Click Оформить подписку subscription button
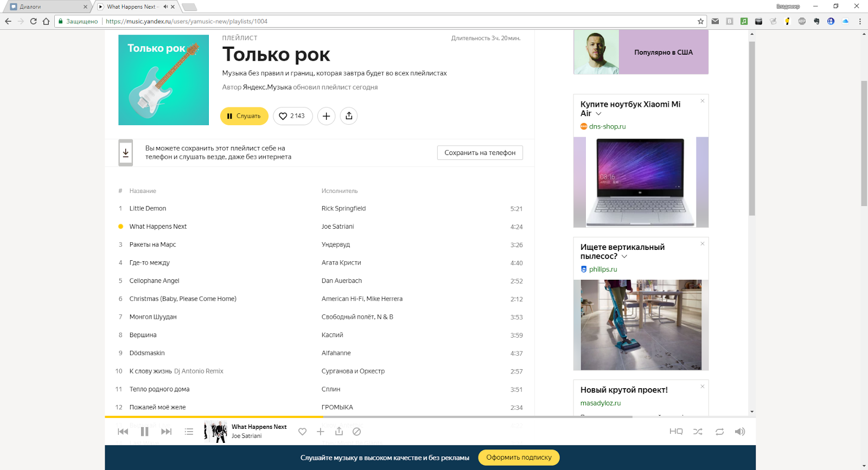The width and height of the screenshot is (868, 470). 519,458
